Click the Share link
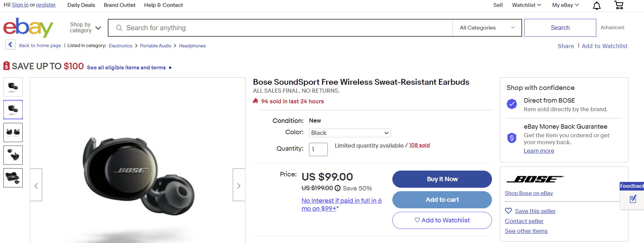The width and height of the screenshot is (644, 243). (x=566, y=46)
